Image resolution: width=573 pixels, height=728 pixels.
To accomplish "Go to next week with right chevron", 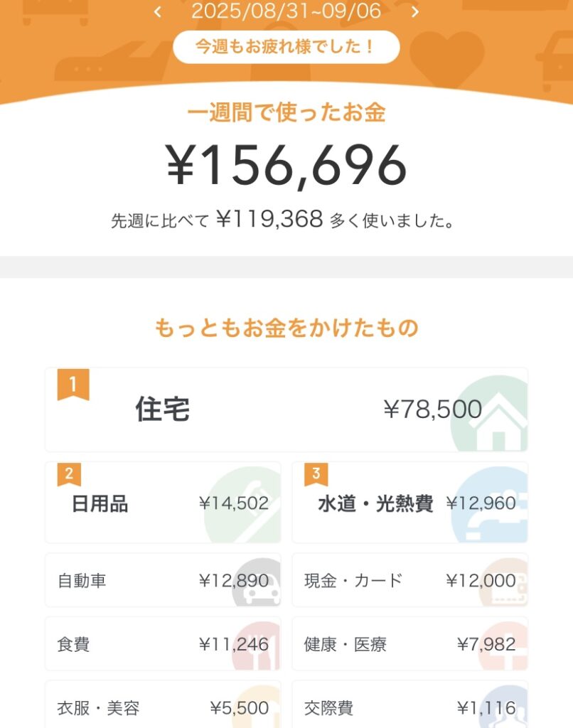I will tap(415, 12).
